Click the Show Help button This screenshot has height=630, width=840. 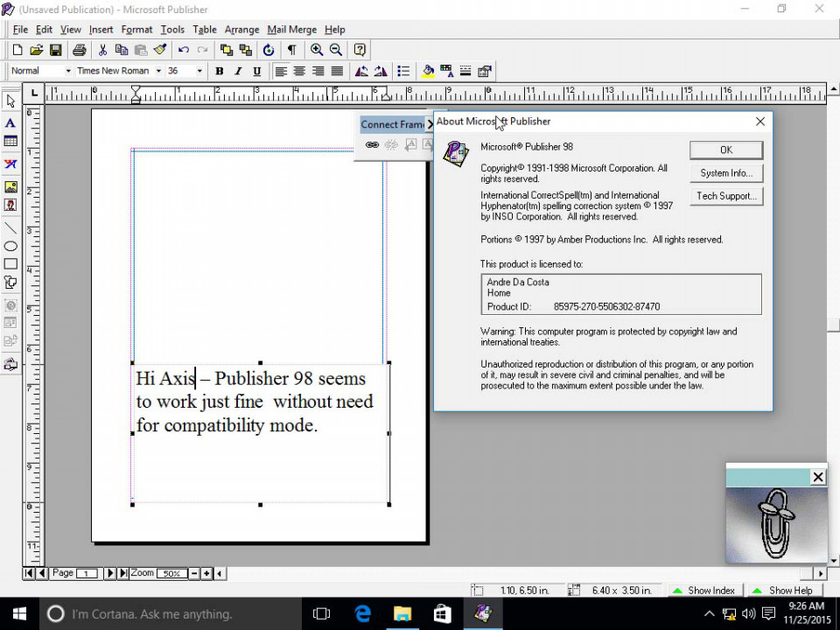[784, 591]
